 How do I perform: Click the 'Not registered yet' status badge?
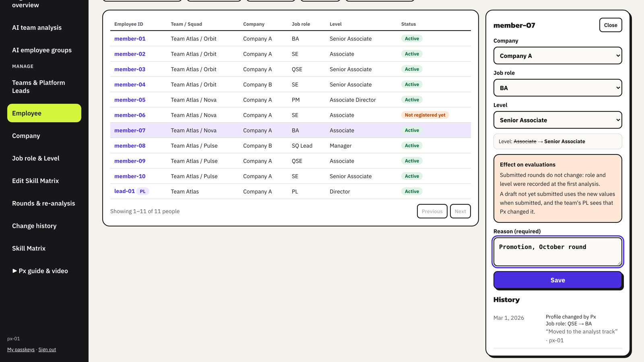pos(425,115)
